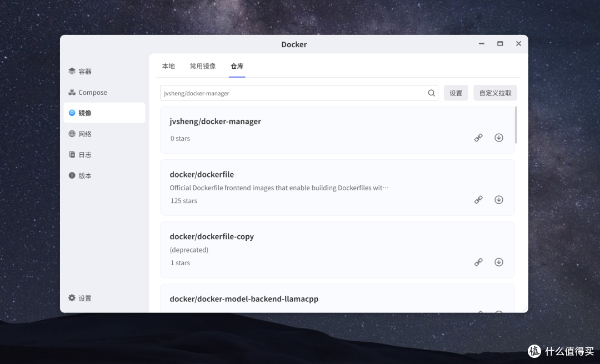Click the 0 stars label
This screenshot has height=364, width=600.
tap(180, 138)
